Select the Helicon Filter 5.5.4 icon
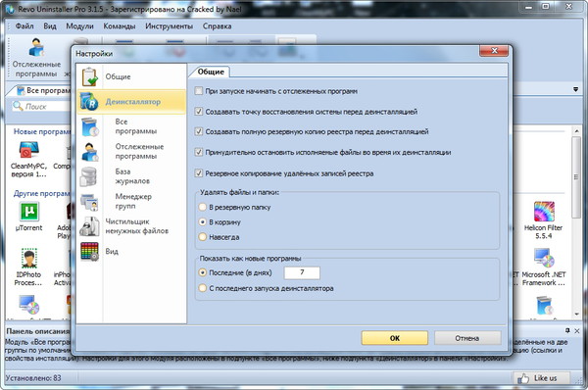Viewport: 588px width, 390px height. [544, 212]
